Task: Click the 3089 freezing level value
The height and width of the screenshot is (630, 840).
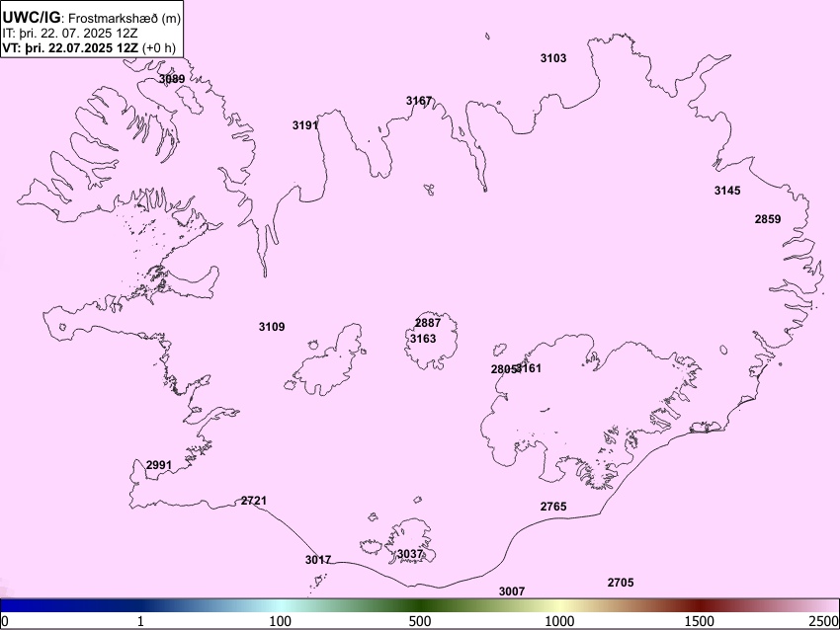Action: tap(172, 79)
